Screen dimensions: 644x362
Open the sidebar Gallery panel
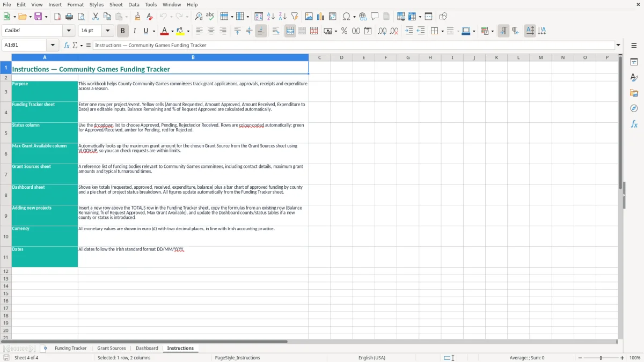(634, 93)
